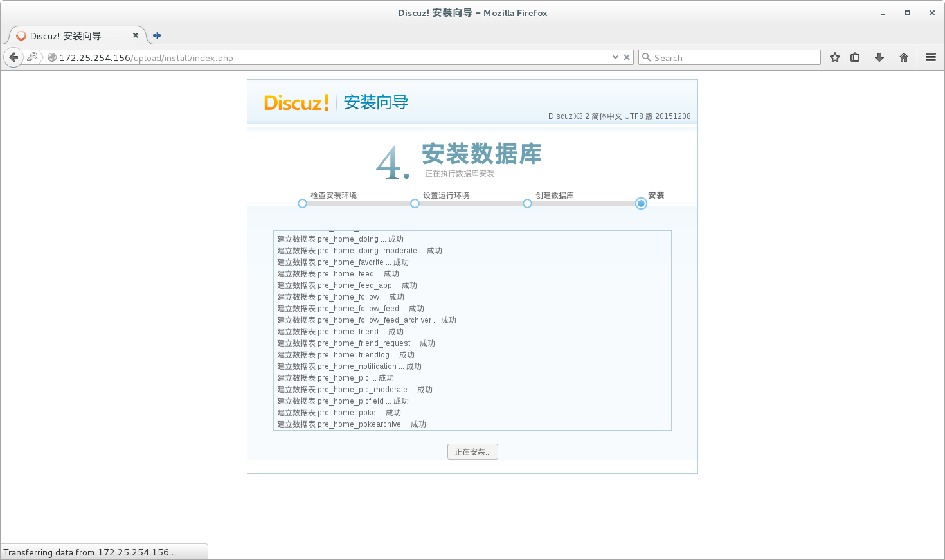
Task: Close the Firefox window
Action: tap(932, 13)
